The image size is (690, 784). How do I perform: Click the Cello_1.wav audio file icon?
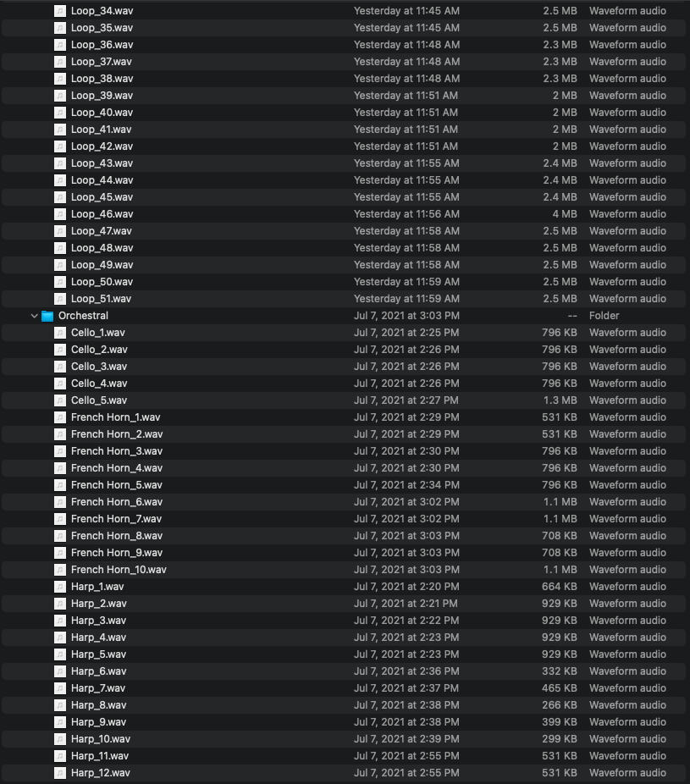pyautogui.click(x=60, y=333)
